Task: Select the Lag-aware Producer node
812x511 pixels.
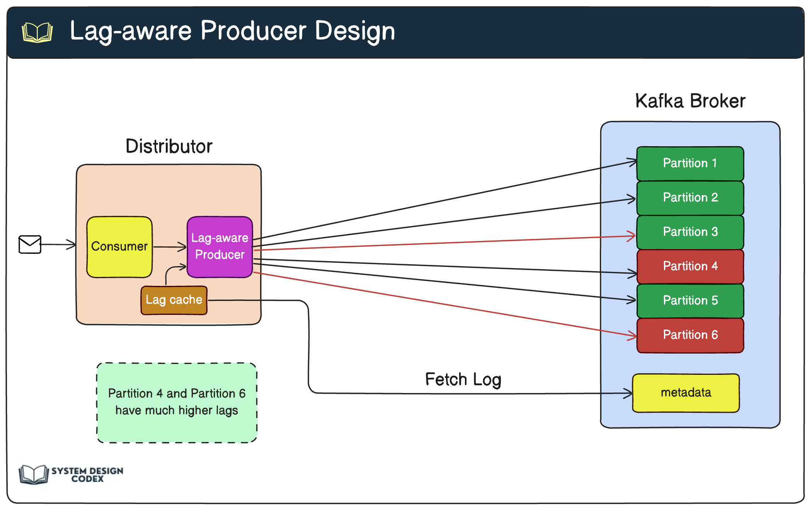Action: tap(219, 246)
